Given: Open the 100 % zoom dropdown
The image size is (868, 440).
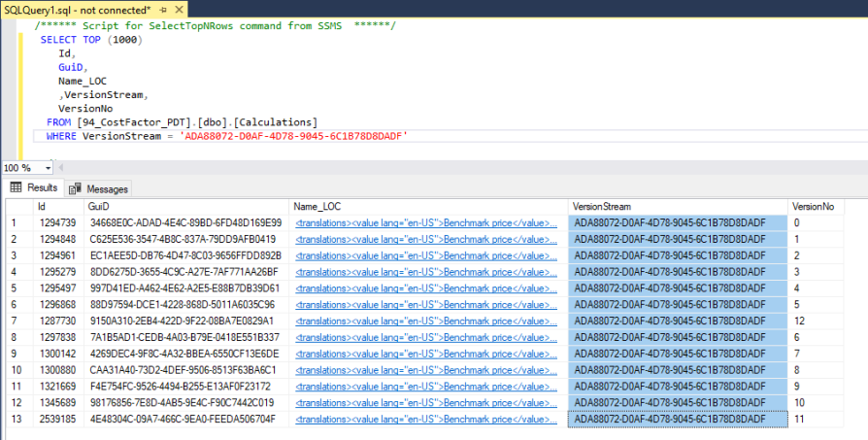Looking at the screenshot, I should (x=48, y=168).
